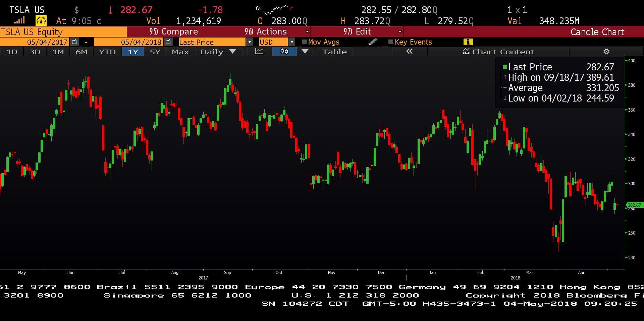Click the Sep month label on x-axis

point(227,272)
